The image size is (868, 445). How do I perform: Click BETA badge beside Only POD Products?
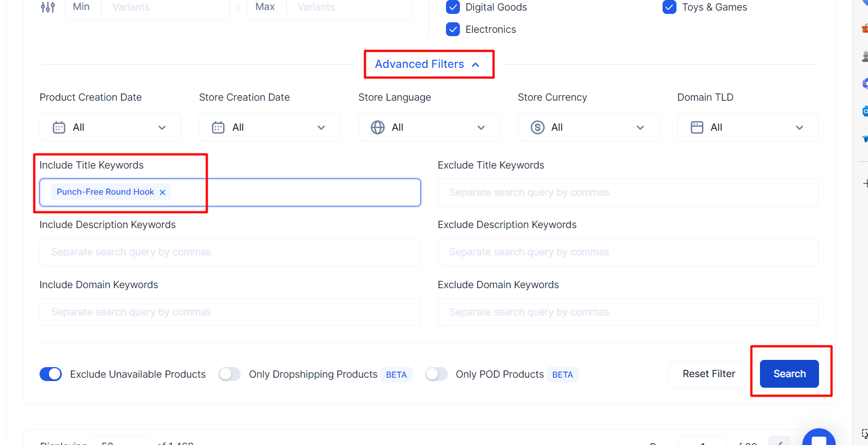point(562,375)
